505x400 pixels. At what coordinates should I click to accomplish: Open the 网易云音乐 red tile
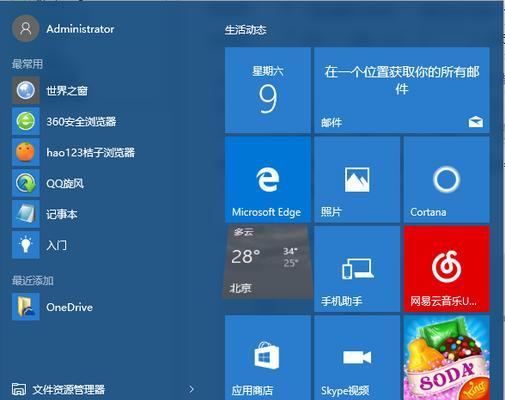click(x=447, y=269)
